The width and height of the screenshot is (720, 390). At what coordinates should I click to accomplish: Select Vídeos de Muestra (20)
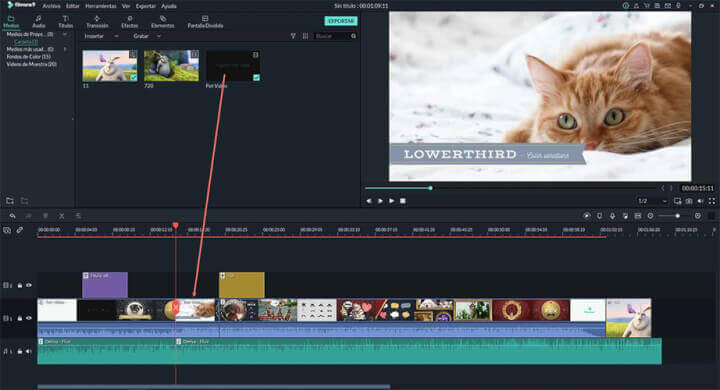click(x=31, y=64)
